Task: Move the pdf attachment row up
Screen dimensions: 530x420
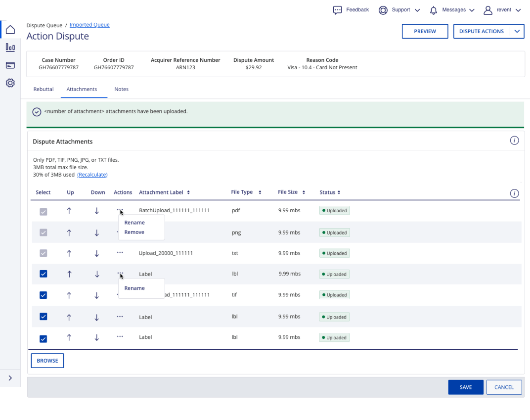Action: point(69,211)
